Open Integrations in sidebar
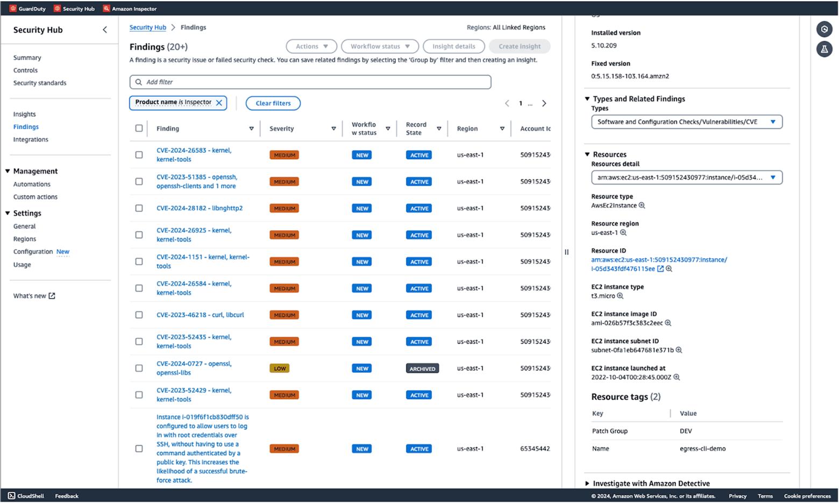This screenshot has height=504, width=839. [x=31, y=139]
